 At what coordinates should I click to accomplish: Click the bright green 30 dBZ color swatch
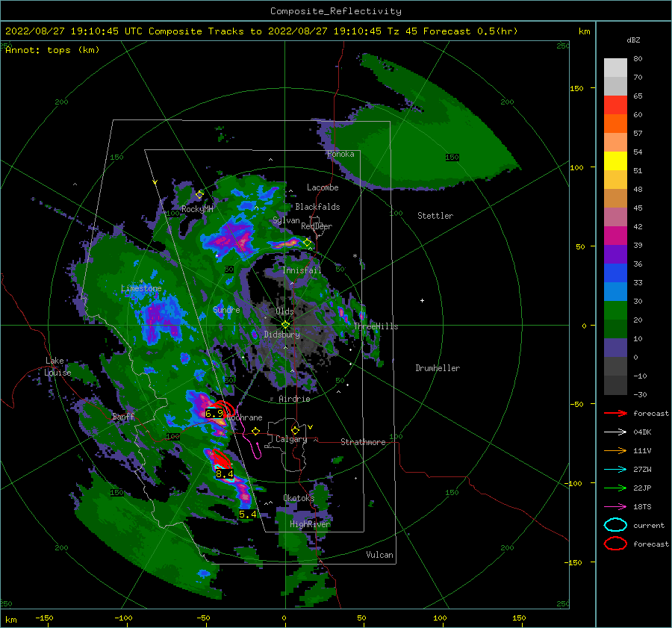point(615,310)
